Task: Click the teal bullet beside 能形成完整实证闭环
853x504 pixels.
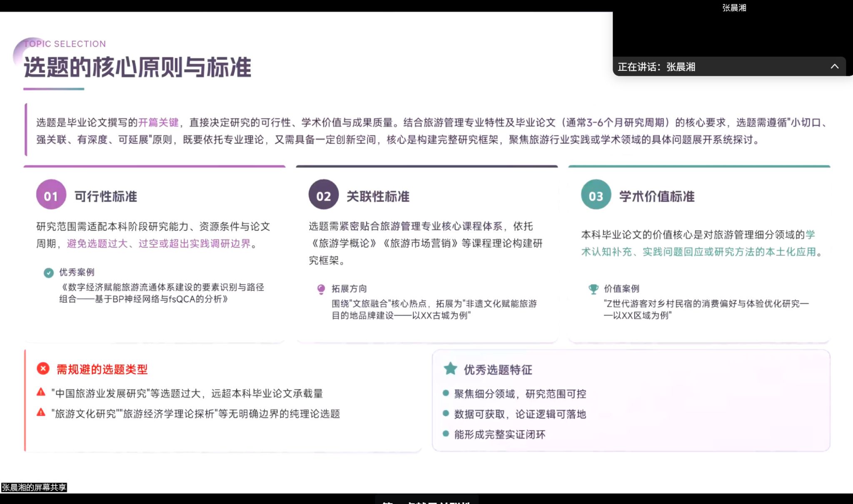Action: pyautogui.click(x=446, y=434)
